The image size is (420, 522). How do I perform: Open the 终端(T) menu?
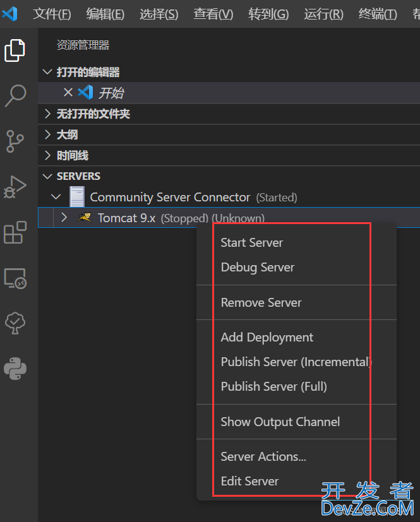pos(378,14)
